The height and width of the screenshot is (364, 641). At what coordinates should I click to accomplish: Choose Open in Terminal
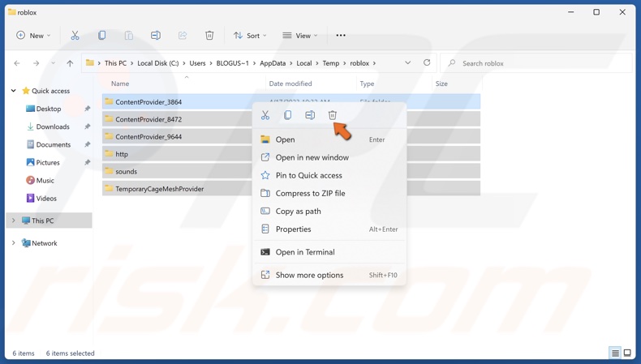[x=329, y=252]
